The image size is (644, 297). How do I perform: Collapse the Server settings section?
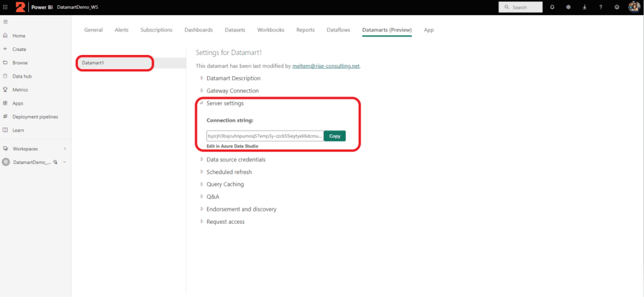[x=225, y=103]
